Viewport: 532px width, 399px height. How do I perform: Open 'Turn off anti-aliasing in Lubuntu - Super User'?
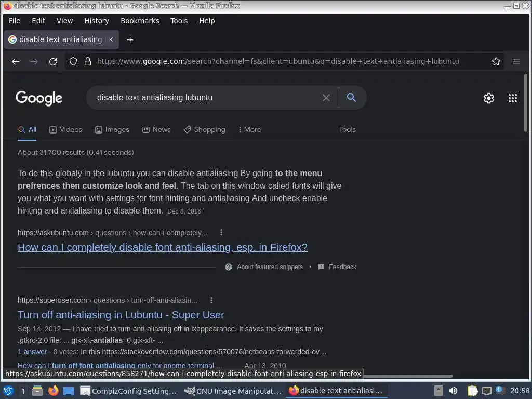coord(121,315)
